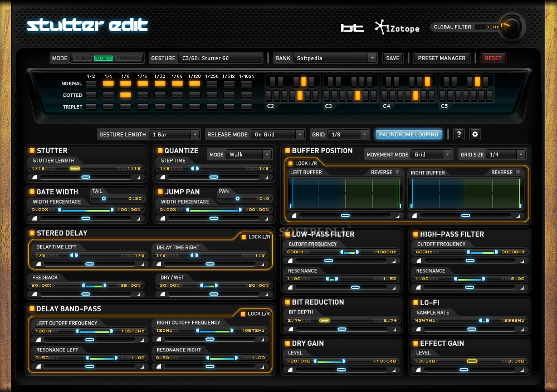Click the Right Buffer waveform display
The width and height of the screenshot is (557, 392).
pos(466,193)
